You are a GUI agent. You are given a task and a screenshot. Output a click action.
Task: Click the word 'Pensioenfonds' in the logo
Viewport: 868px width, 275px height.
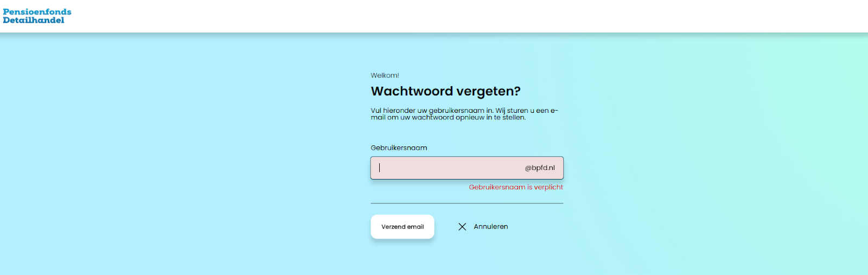pyautogui.click(x=37, y=12)
